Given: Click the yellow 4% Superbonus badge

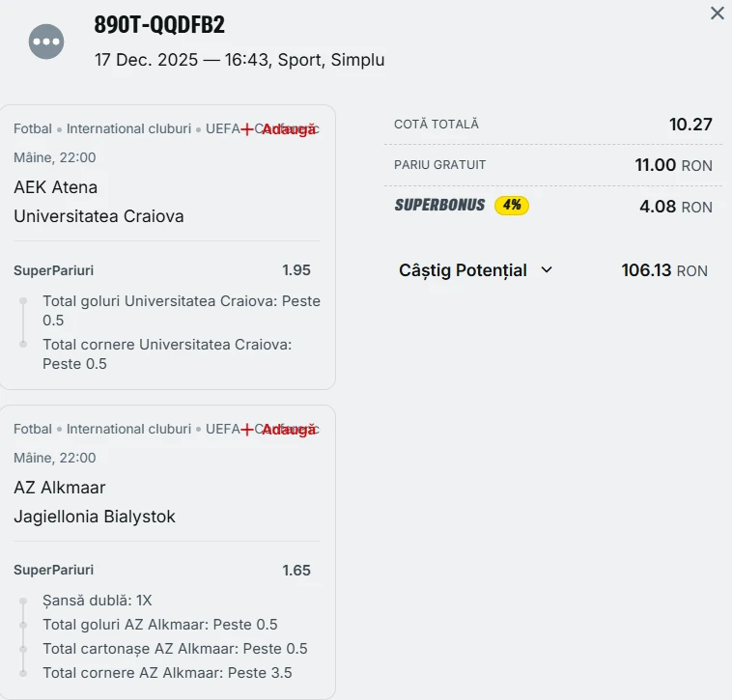Looking at the screenshot, I should tap(512, 205).
